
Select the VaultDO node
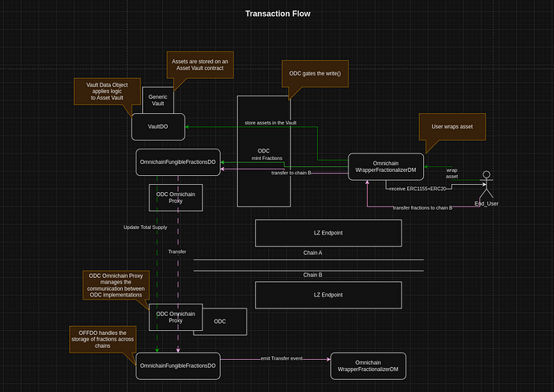click(158, 127)
